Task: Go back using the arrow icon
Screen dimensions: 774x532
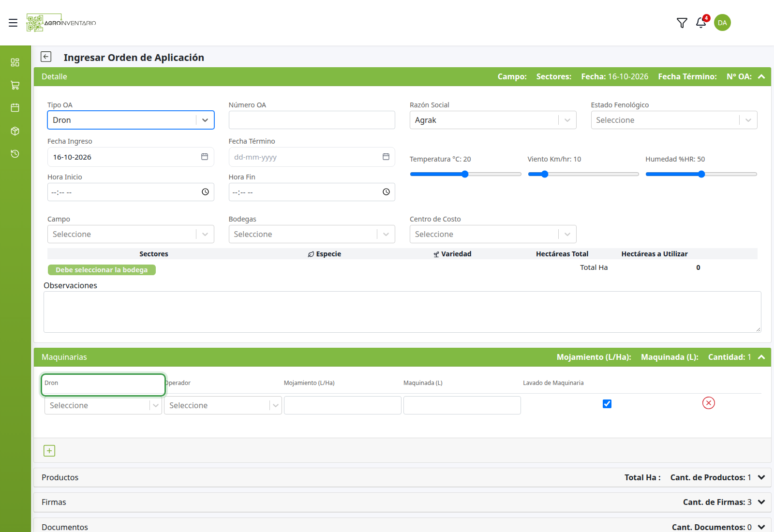Action: click(x=46, y=57)
